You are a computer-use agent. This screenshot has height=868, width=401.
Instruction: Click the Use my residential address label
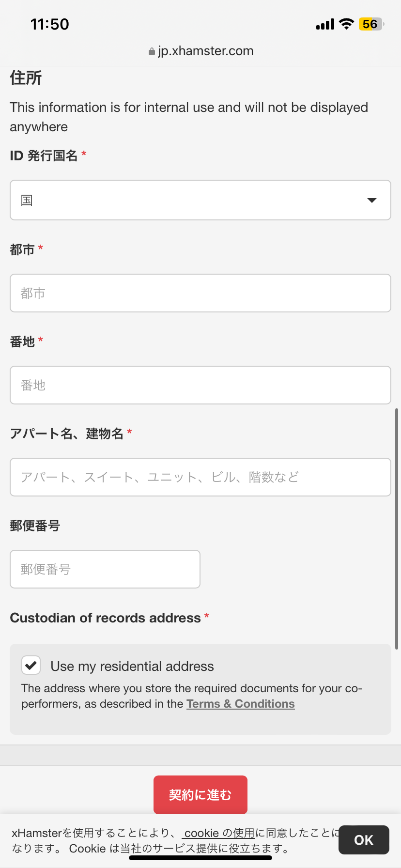click(132, 666)
